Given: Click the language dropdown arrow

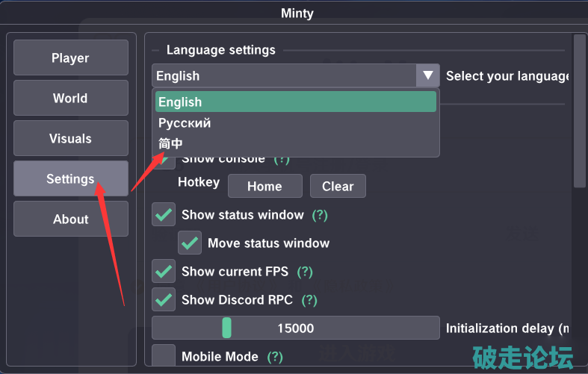Looking at the screenshot, I should (x=428, y=75).
